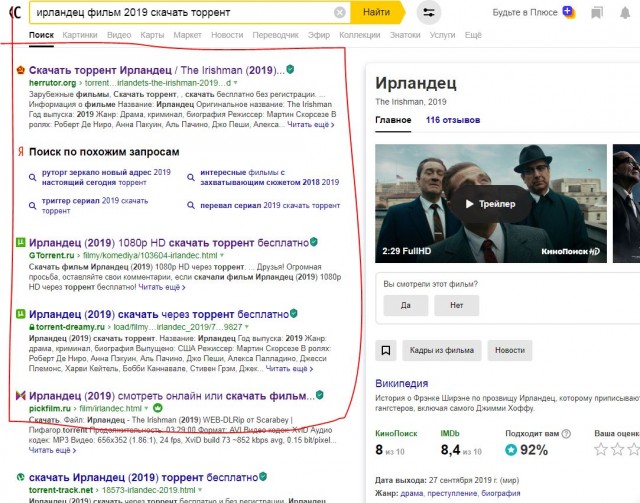Open the Маркет tab

click(x=187, y=35)
